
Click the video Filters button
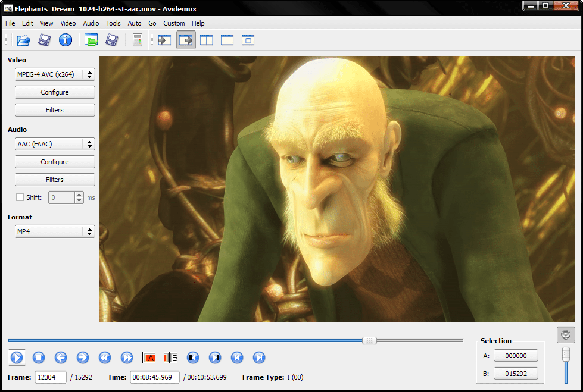(x=55, y=110)
